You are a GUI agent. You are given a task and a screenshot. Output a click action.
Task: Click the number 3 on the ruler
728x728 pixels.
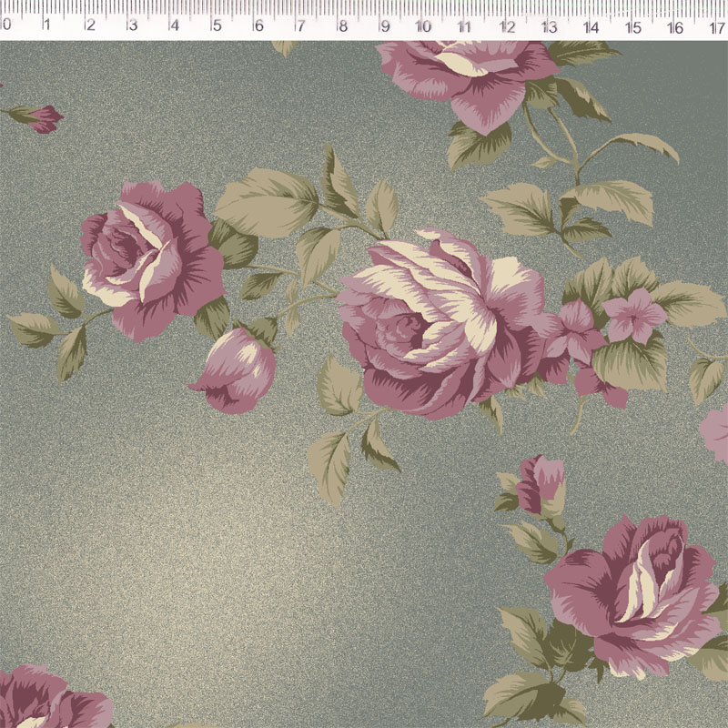(x=132, y=25)
